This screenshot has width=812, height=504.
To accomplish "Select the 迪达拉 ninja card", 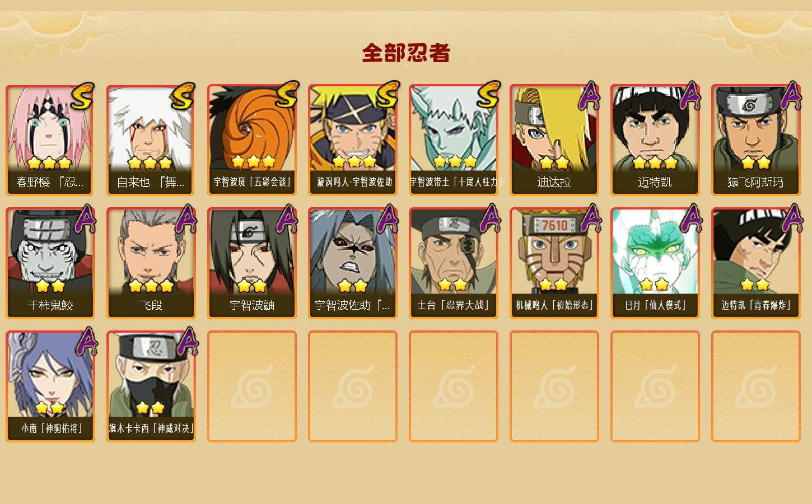I will (x=554, y=140).
